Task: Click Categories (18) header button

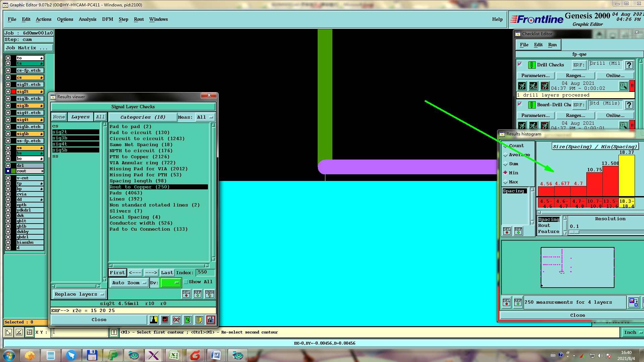Action: pos(143,117)
